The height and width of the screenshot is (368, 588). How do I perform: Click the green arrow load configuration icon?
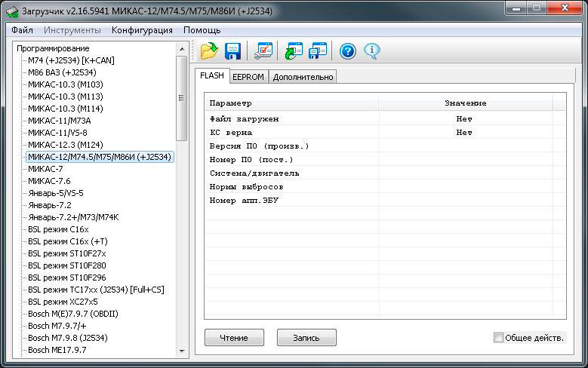point(294,51)
